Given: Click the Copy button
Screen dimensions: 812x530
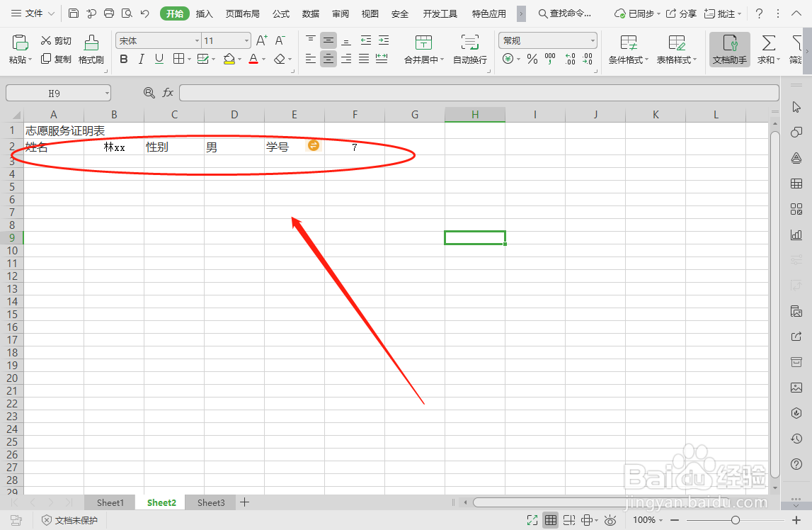Looking at the screenshot, I should (56, 59).
